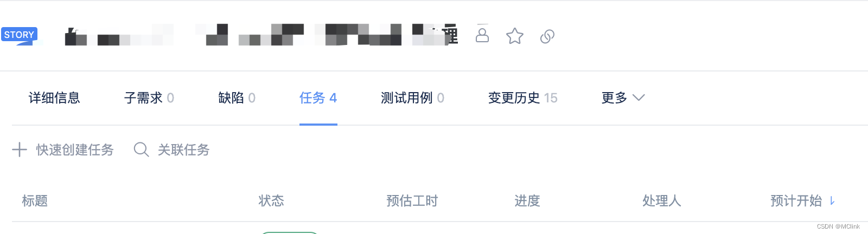Switch to the 子需求 tab
Screen dimensions: 868x234
pos(149,97)
